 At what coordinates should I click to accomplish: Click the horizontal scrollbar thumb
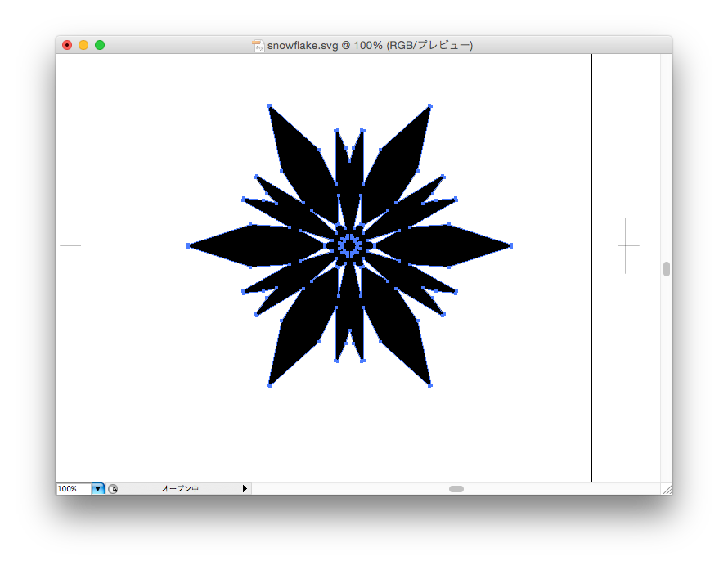pos(456,489)
